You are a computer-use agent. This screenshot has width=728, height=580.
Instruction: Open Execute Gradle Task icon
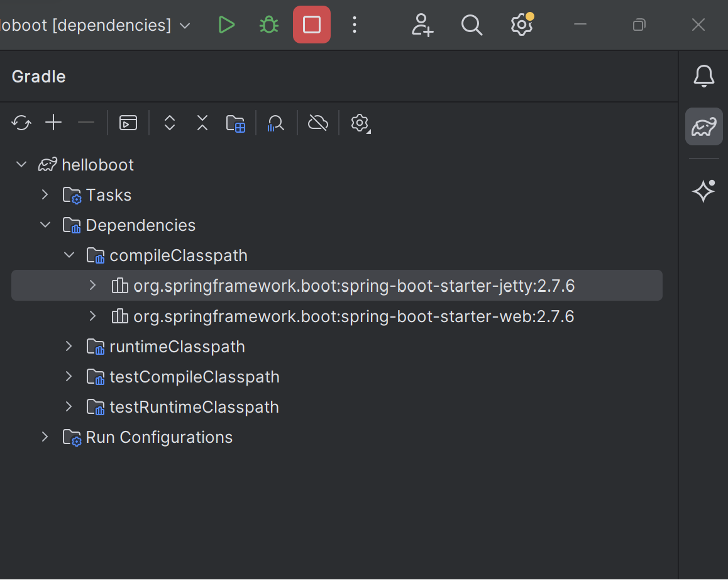click(128, 123)
